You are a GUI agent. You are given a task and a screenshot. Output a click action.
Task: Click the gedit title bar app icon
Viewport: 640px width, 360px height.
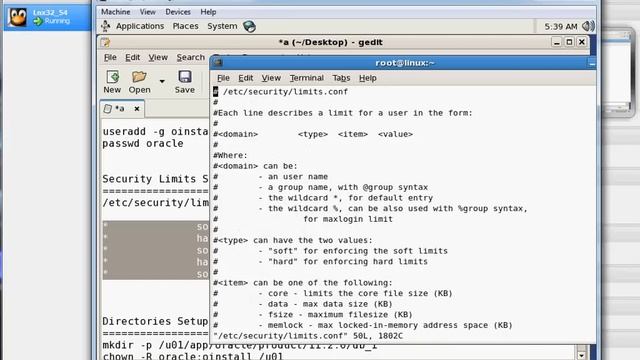pos(105,42)
